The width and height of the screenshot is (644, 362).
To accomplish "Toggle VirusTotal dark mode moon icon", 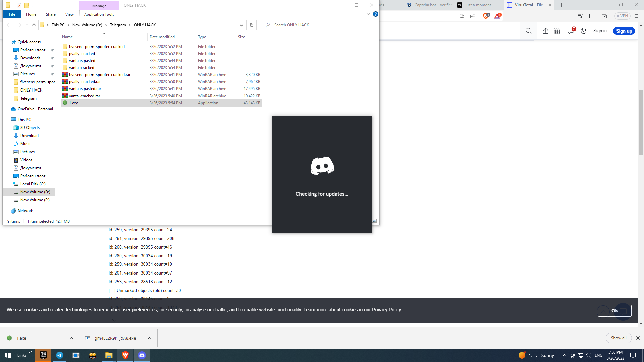I will [584, 31].
